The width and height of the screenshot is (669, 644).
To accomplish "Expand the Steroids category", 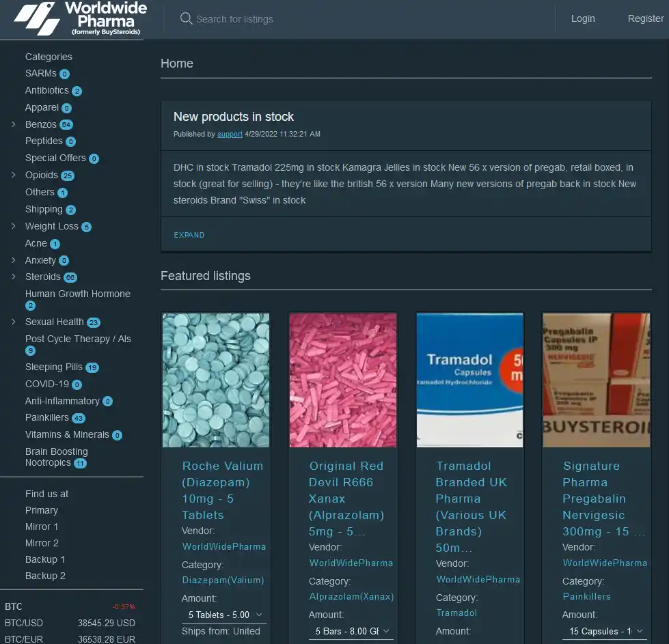I will point(12,277).
